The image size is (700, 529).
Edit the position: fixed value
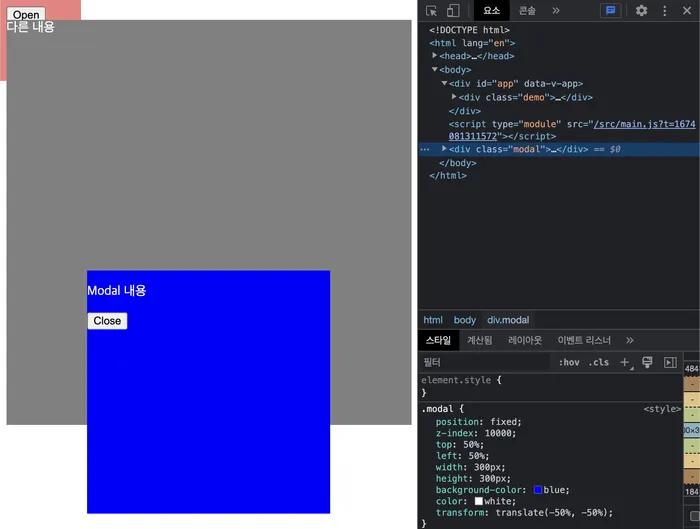click(504, 422)
